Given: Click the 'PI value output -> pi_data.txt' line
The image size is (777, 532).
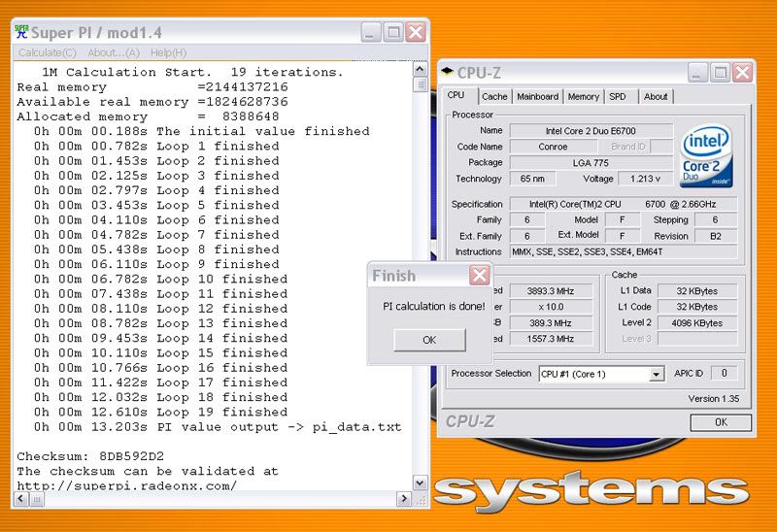Looking at the screenshot, I should pyautogui.click(x=217, y=426).
